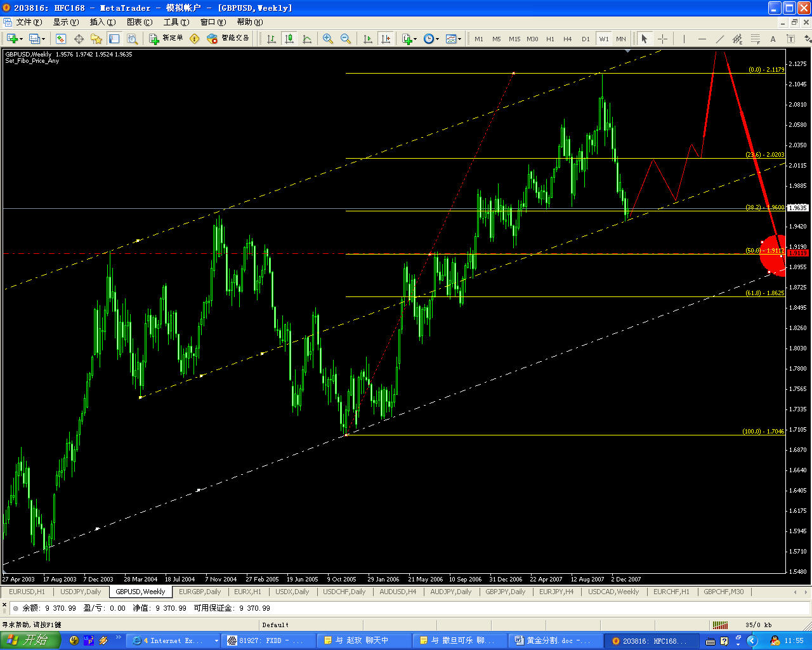Open the 文件 (File) menu
The height and width of the screenshot is (650, 812).
pyautogui.click(x=29, y=22)
